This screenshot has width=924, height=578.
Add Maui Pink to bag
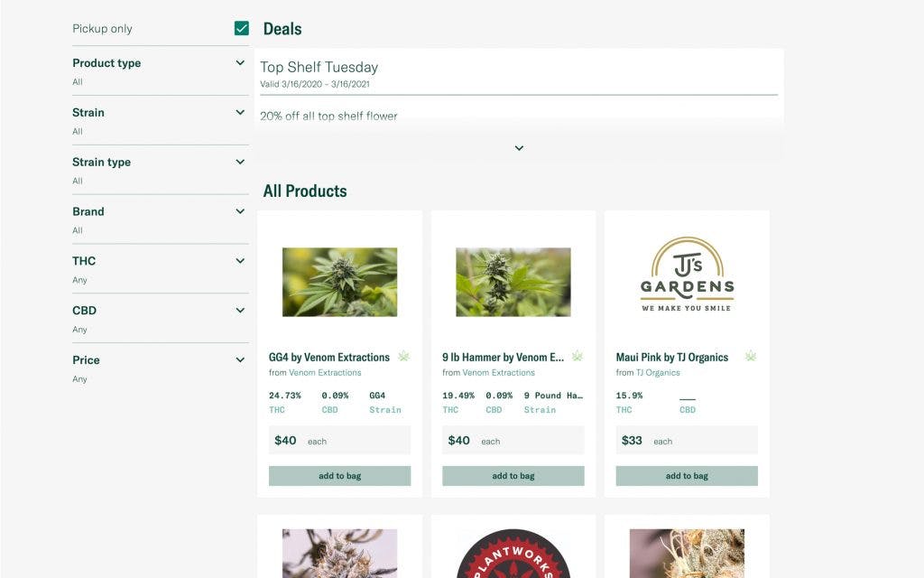tap(686, 475)
